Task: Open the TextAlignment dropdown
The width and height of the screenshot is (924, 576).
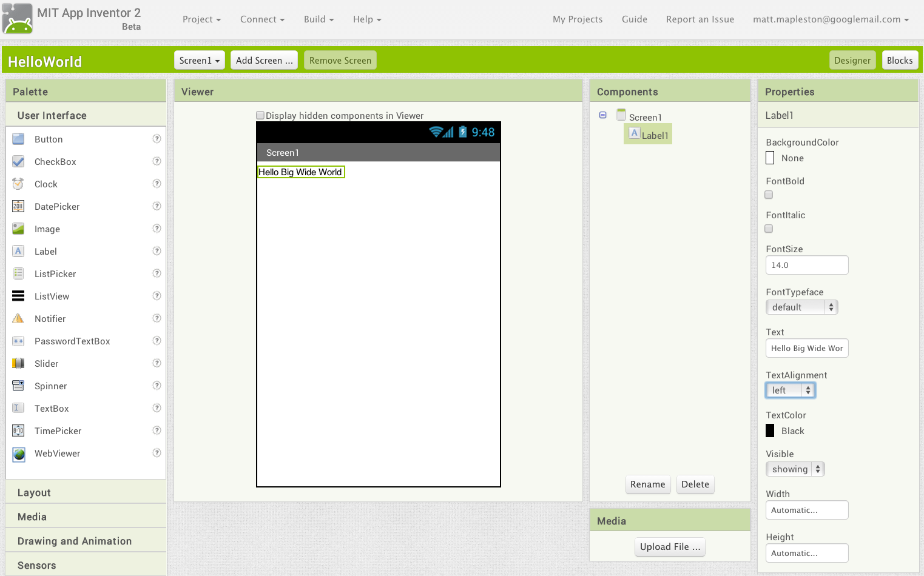Action: pos(791,390)
